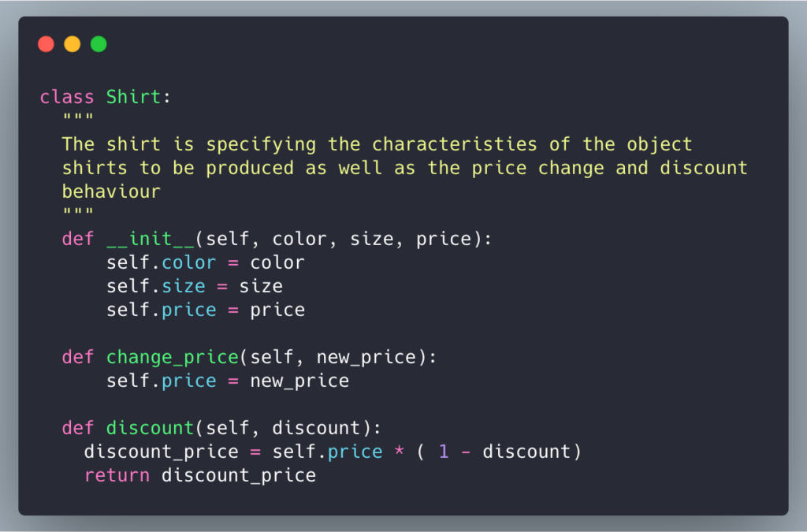
Task: Click the self.size attribute
Action: 155,286
